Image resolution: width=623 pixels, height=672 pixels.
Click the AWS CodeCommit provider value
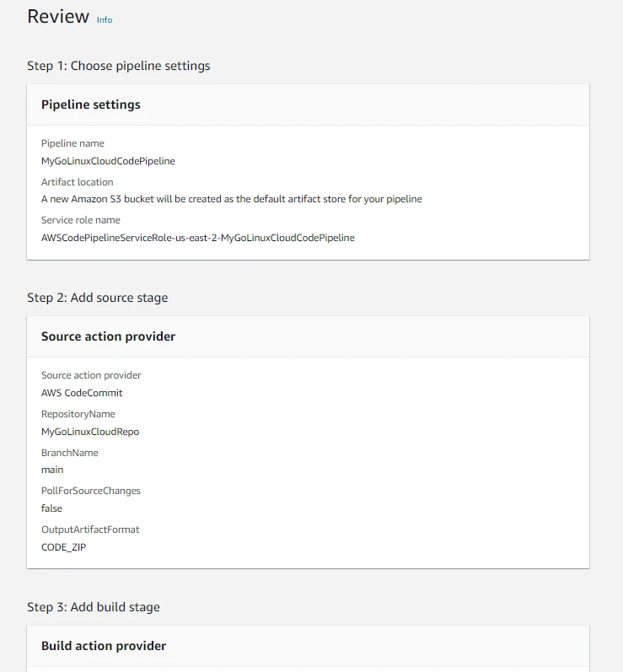[x=82, y=393]
